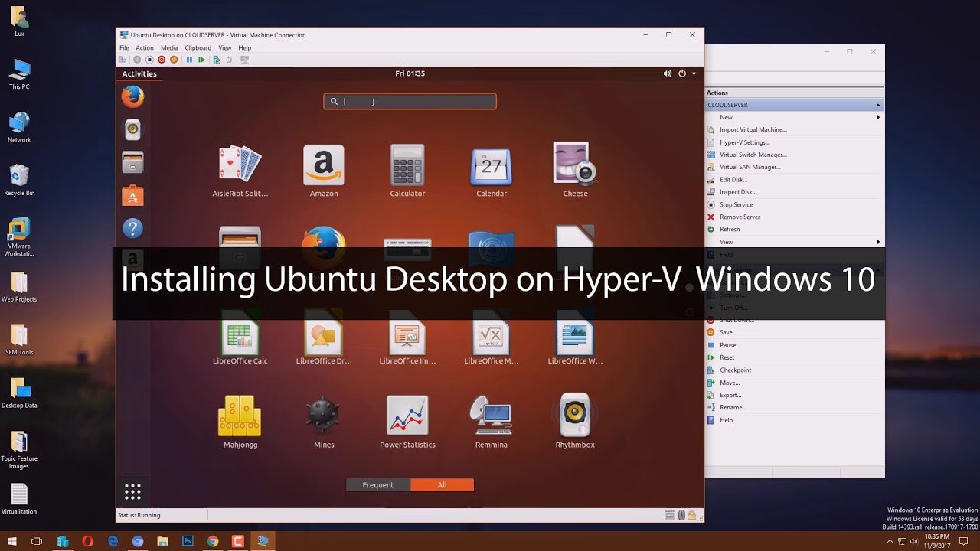This screenshot has height=551, width=980.
Task: Open Task View on the taskbar
Action: (x=37, y=541)
